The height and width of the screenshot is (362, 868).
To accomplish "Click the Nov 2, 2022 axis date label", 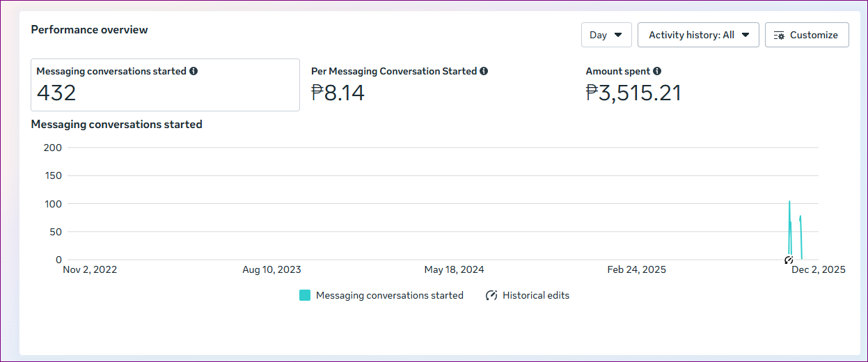I will (90, 269).
